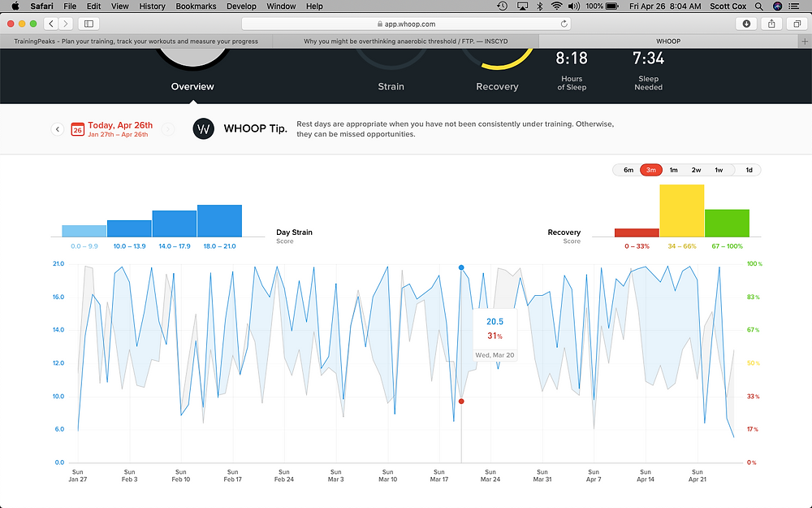Image resolution: width=812 pixels, height=508 pixels.
Task: Click the blue strain point for Mar 20
Action: [x=461, y=267]
